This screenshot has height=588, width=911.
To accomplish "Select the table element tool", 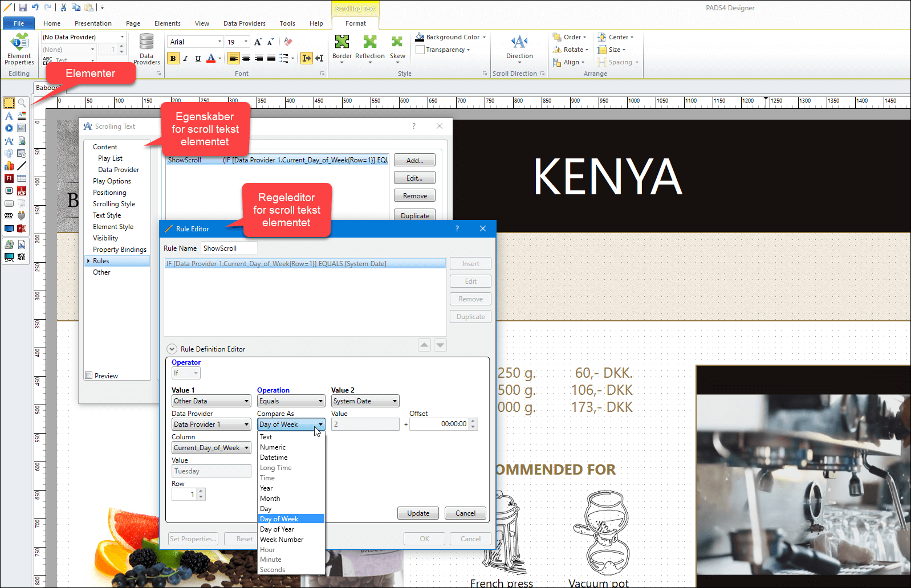I will pos(22,178).
